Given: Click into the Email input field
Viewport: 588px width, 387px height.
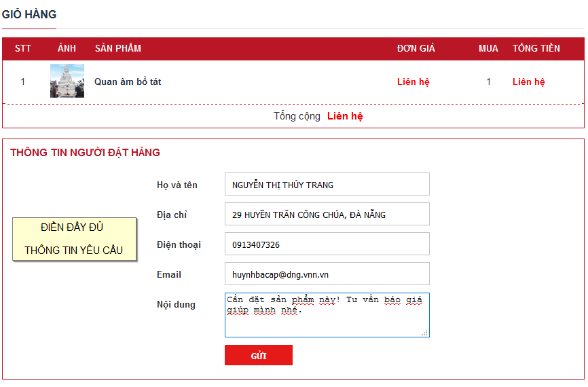Looking at the screenshot, I should 327,274.
